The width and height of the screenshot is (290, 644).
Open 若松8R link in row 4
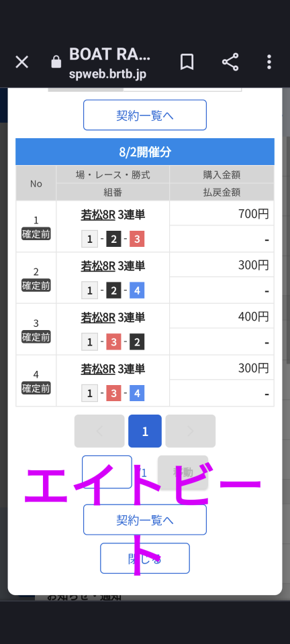[98, 368]
